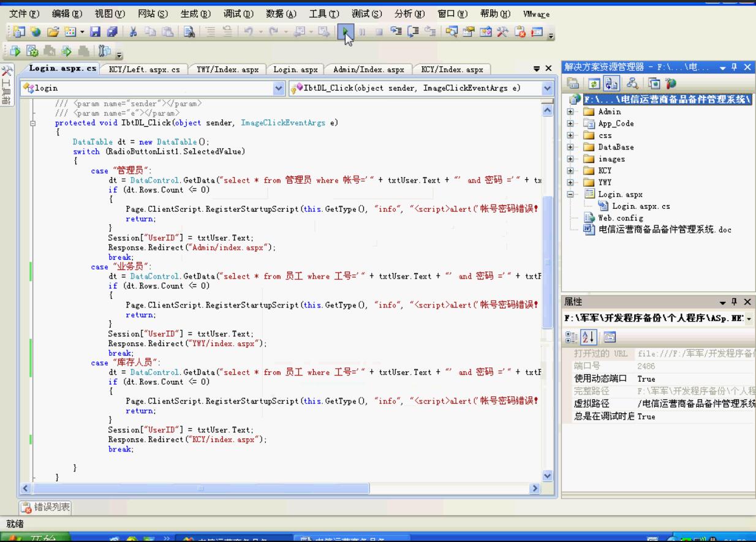The width and height of the screenshot is (756, 542).
Task: Click the Build Web Site icon in second toolbar
Action: (x=15, y=50)
